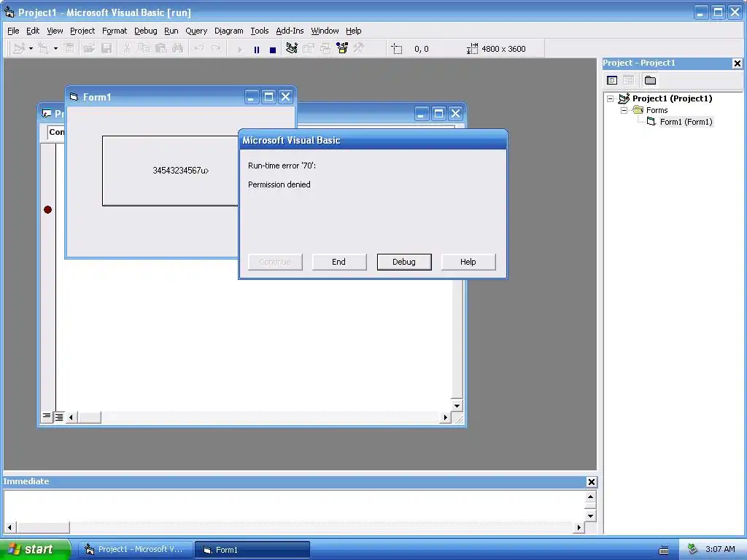Click Debug in the error dialog

[404, 262]
